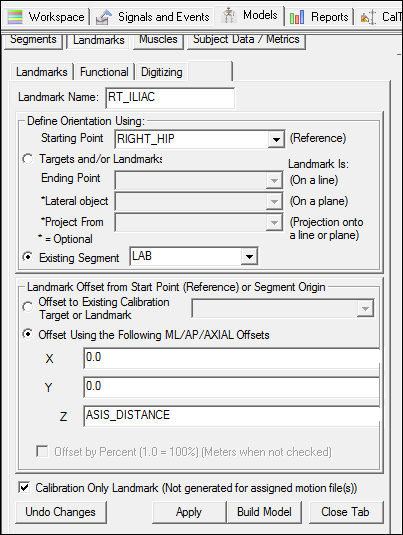Screen dimensions: 403x535
Task: Switch to the Muscles tab
Action: 158,41
